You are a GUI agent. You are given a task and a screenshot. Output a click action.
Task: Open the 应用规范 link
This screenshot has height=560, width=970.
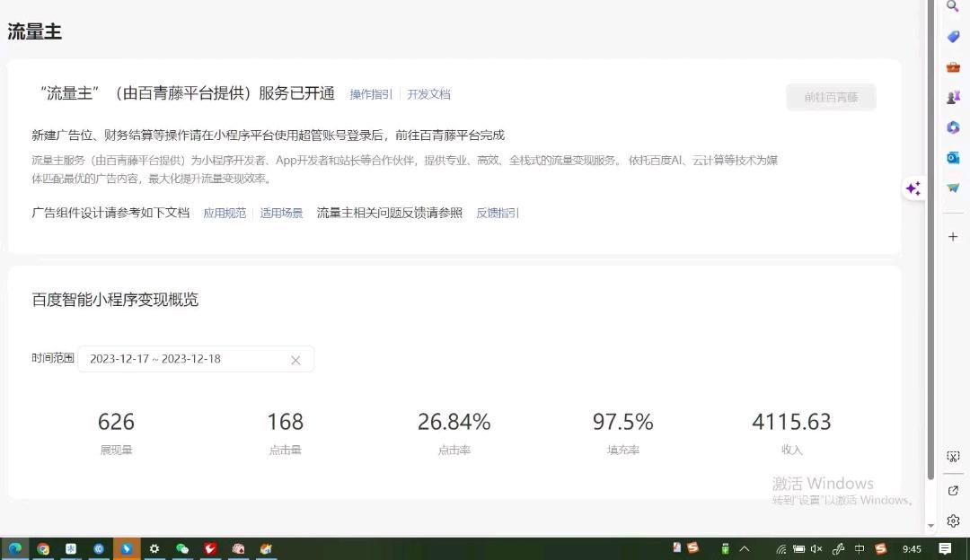[x=225, y=214]
